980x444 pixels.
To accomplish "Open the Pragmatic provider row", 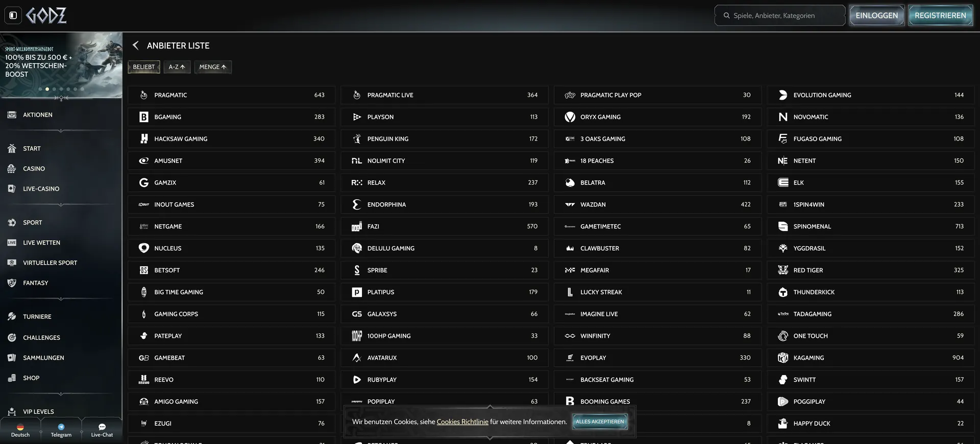I will (232, 95).
